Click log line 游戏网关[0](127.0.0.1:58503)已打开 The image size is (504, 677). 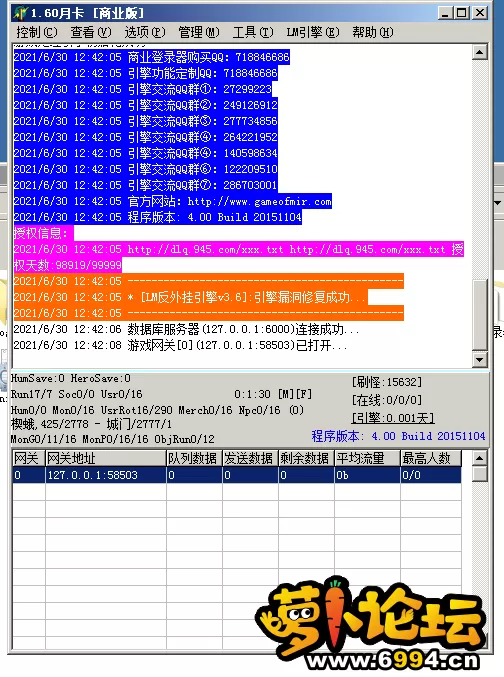181,345
